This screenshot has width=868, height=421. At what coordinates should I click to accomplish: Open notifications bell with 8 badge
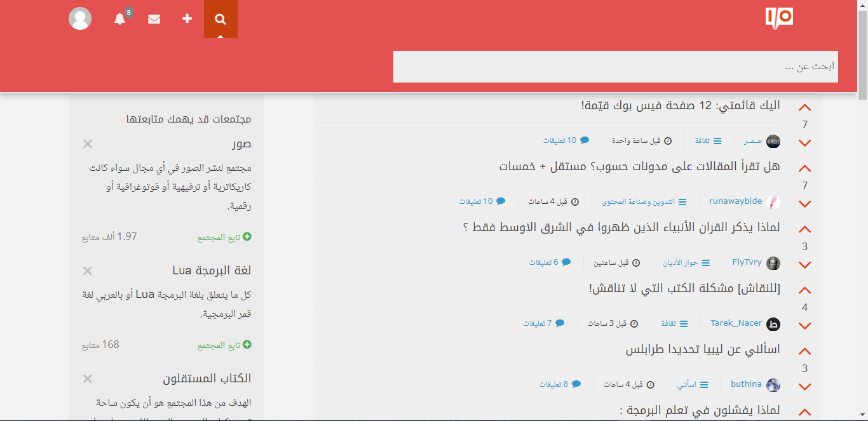point(120,19)
